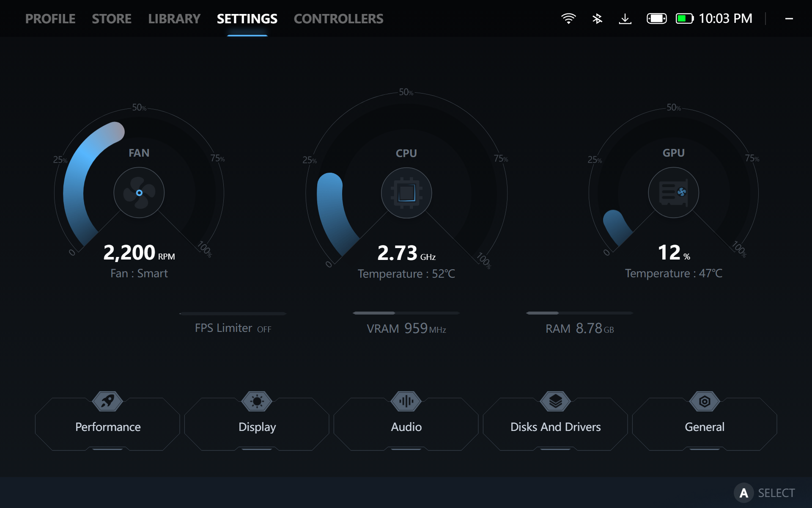This screenshot has width=812, height=508.
Task: Click the controller battery icon
Action: 656,19
